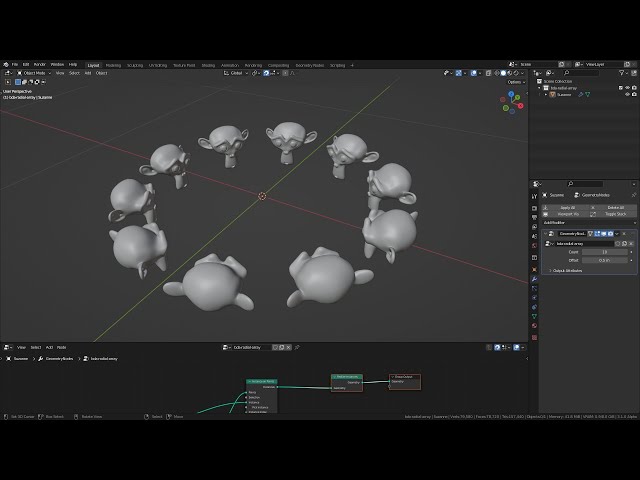Viewport: 640px width, 480px height.
Task: Open the Object Data properties tab
Action: [534, 317]
